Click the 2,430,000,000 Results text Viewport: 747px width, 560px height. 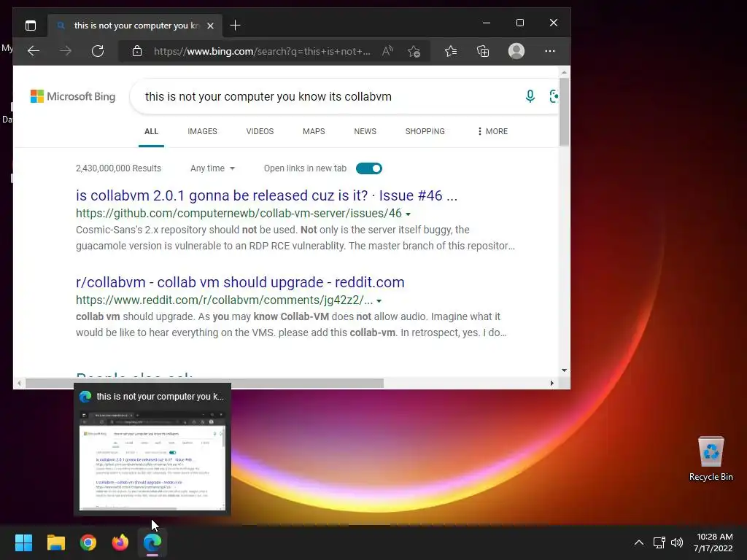[x=118, y=168]
